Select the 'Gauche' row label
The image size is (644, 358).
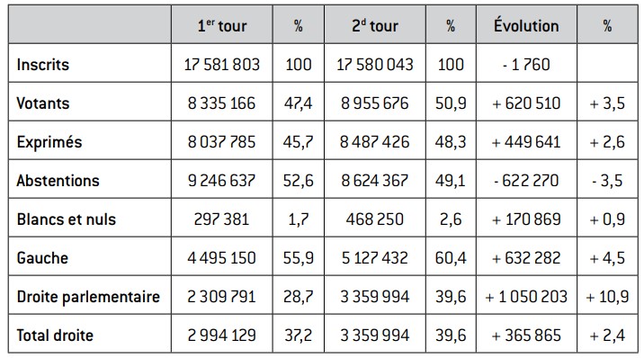tap(42, 258)
